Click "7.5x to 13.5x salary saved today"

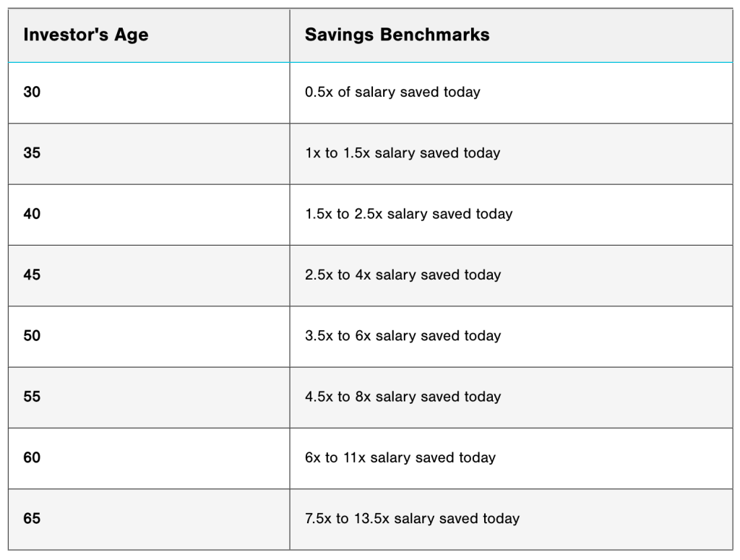tap(412, 518)
